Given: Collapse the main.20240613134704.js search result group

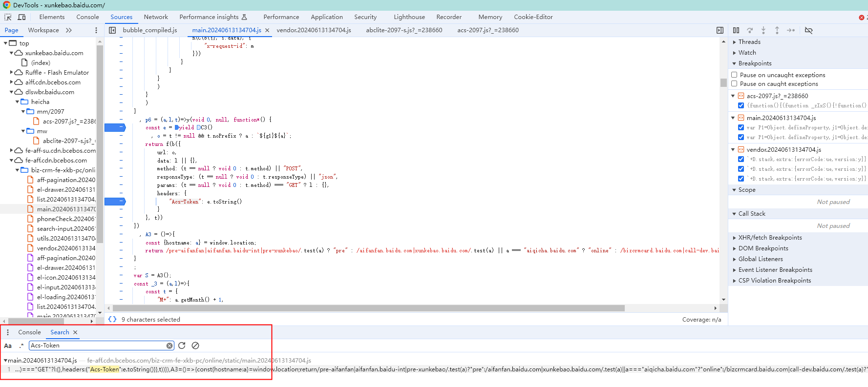Looking at the screenshot, I should [5, 361].
